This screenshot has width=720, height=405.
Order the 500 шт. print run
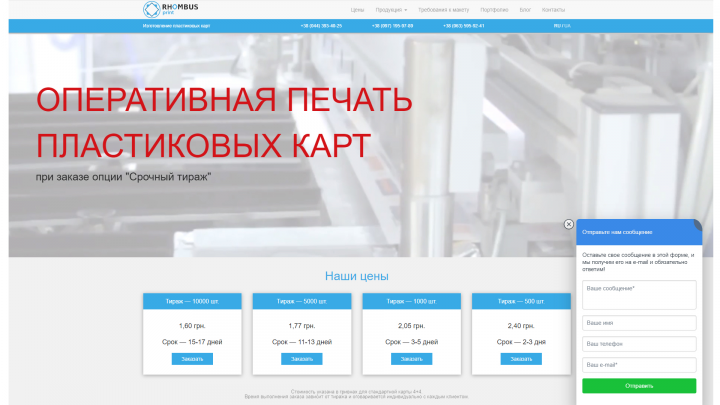click(521, 359)
